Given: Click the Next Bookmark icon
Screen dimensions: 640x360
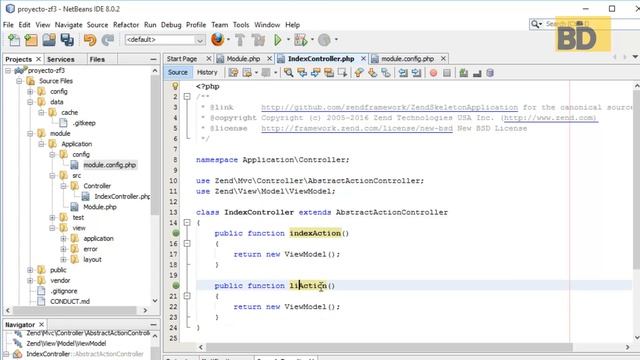Looking at the screenshot, I should (372, 73).
